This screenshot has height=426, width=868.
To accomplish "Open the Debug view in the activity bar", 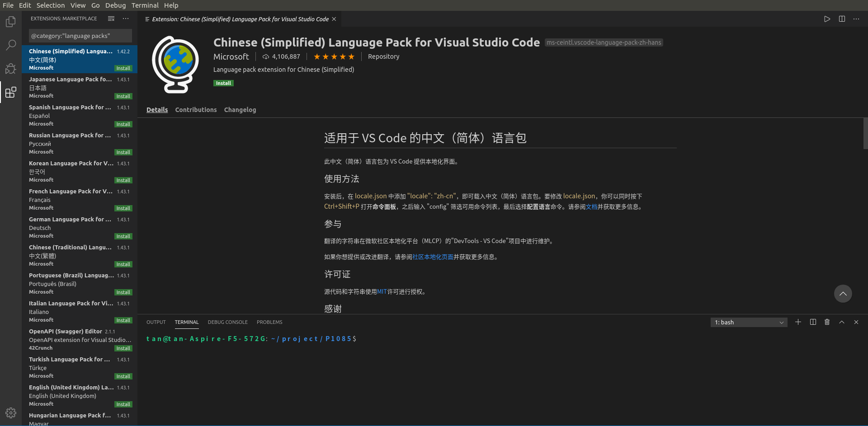I will click(x=10, y=69).
